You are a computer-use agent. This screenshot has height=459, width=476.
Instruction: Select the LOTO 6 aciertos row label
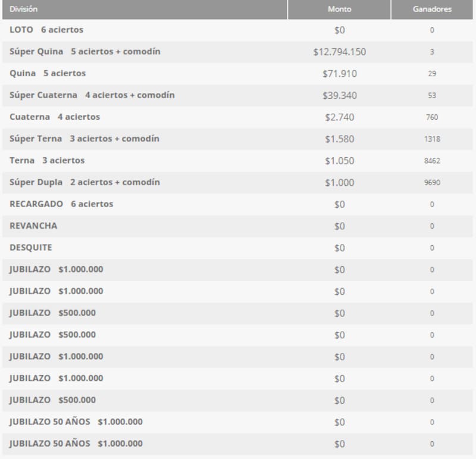(46, 30)
